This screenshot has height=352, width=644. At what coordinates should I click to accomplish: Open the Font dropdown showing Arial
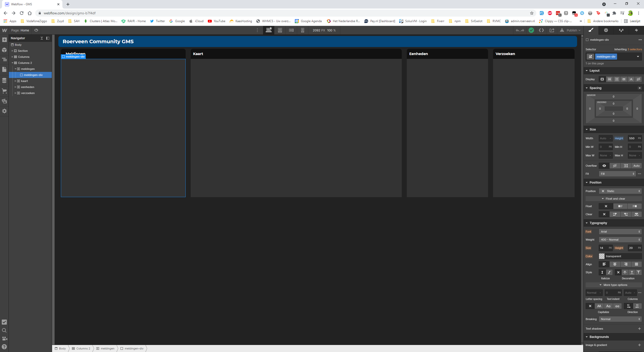click(620, 232)
